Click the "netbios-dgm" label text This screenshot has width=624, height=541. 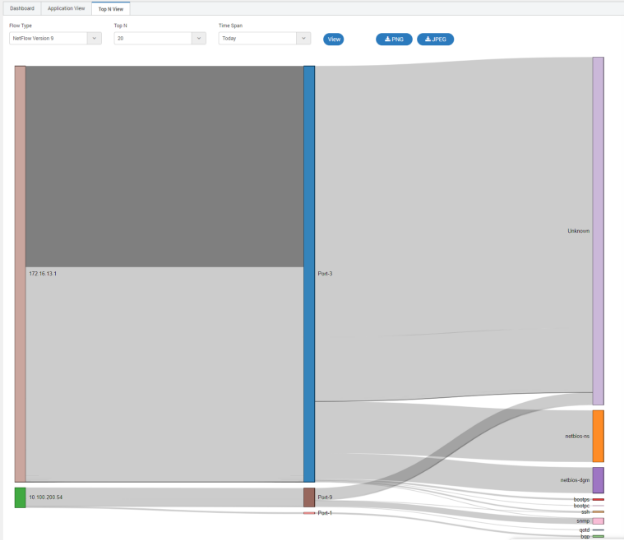[575, 480]
